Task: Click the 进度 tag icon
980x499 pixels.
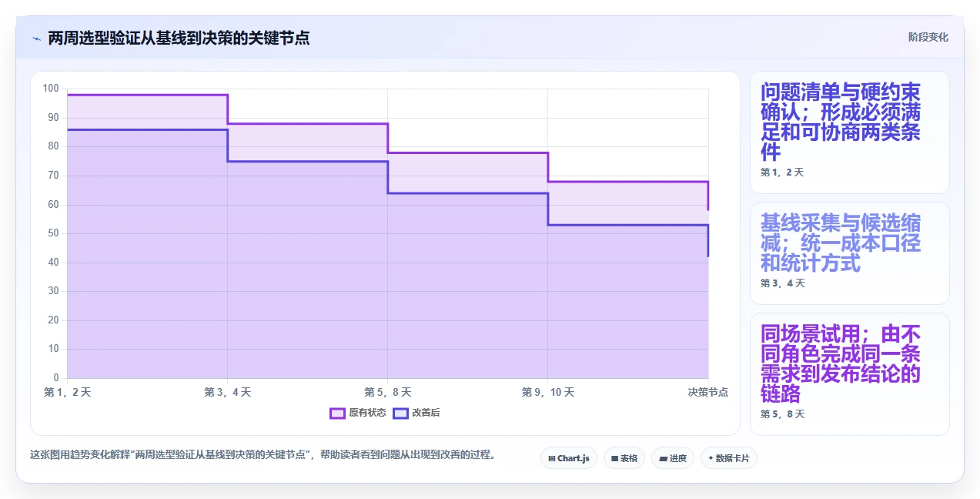Action: point(663,458)
